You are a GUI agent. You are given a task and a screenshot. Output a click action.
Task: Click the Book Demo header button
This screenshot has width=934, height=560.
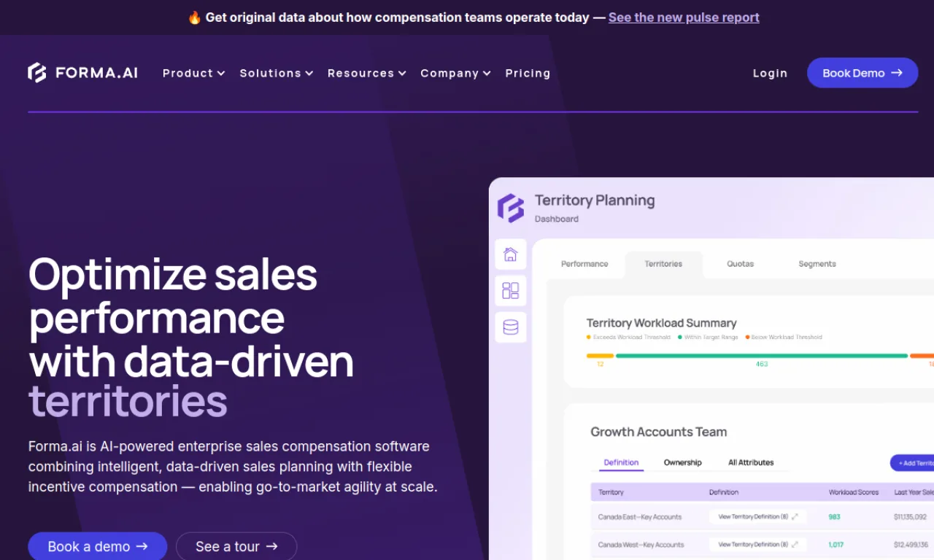click(862, 73)
